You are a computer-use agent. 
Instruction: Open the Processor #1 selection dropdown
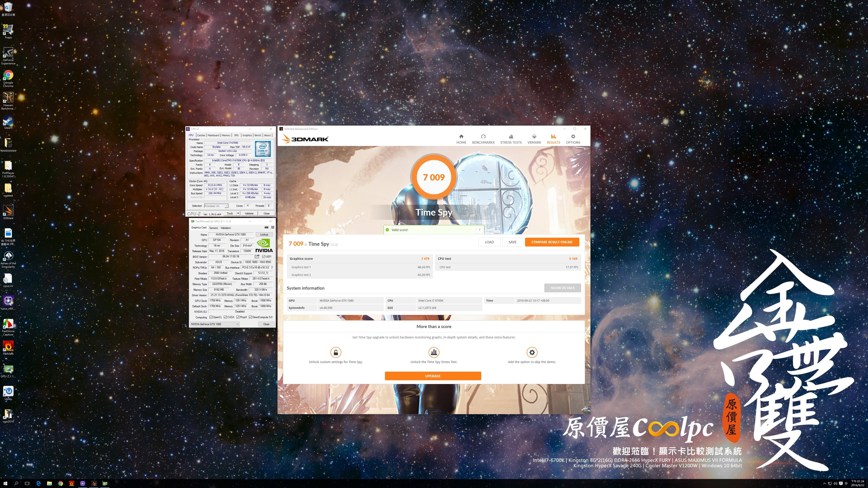click(216, 206)
